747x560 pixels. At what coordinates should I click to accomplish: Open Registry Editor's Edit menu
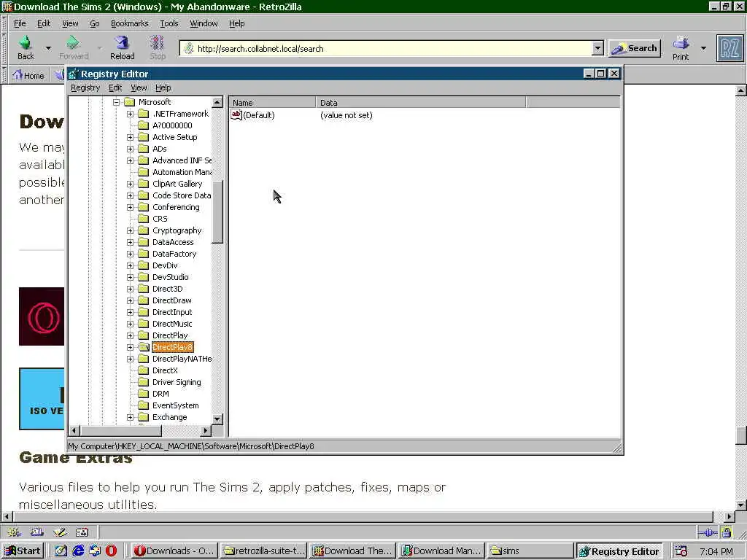click(x=115, y=87)
